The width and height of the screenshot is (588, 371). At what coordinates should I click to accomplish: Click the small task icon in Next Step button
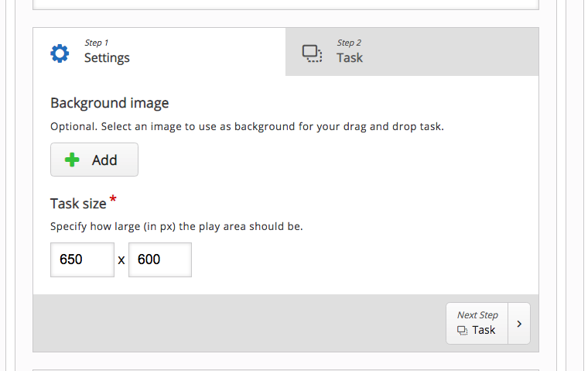[x=463, y=331]
